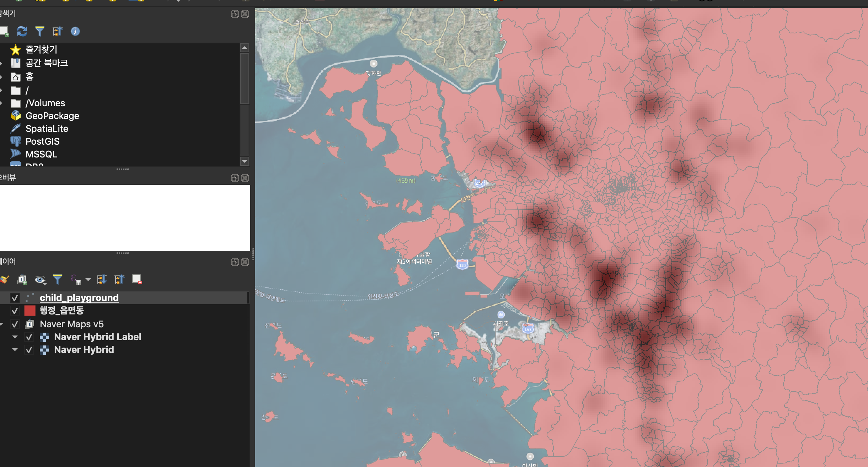Open the manage map themes eye icon
The image size is (868, 467).
pyautogui.click(x=40, y=280)
